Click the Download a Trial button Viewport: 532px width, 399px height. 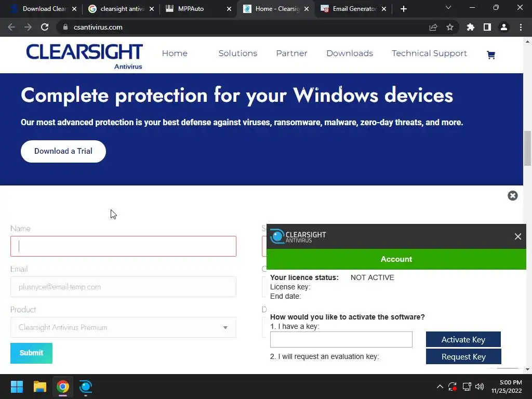point(63,151)
